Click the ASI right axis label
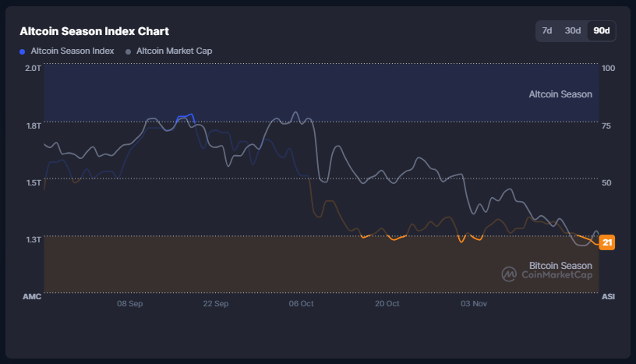 point(608,296)
